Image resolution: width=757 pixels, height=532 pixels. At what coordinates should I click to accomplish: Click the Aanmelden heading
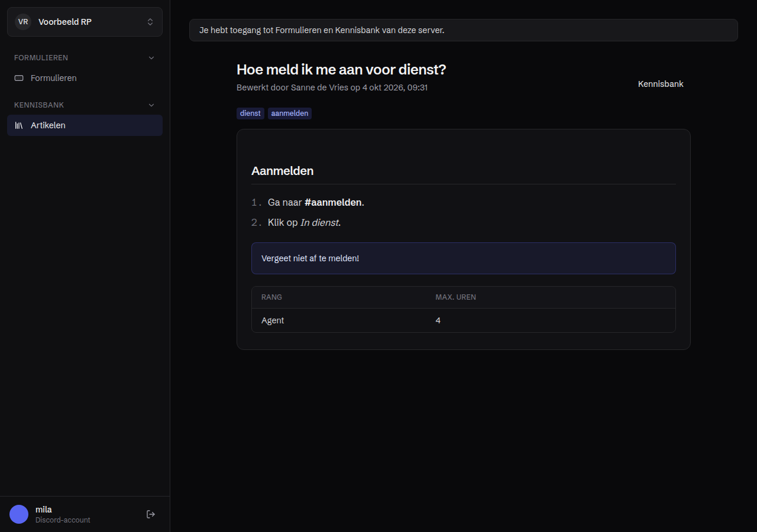(282, 171)
